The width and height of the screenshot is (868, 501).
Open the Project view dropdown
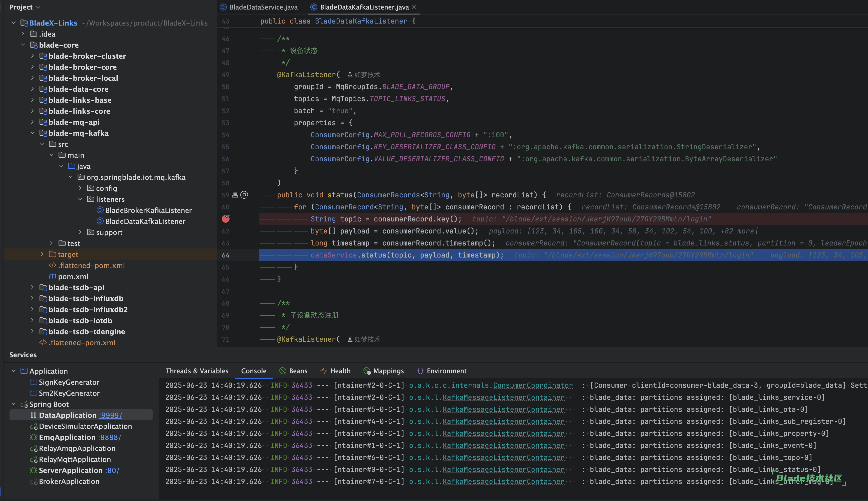(x=25, y=7)
